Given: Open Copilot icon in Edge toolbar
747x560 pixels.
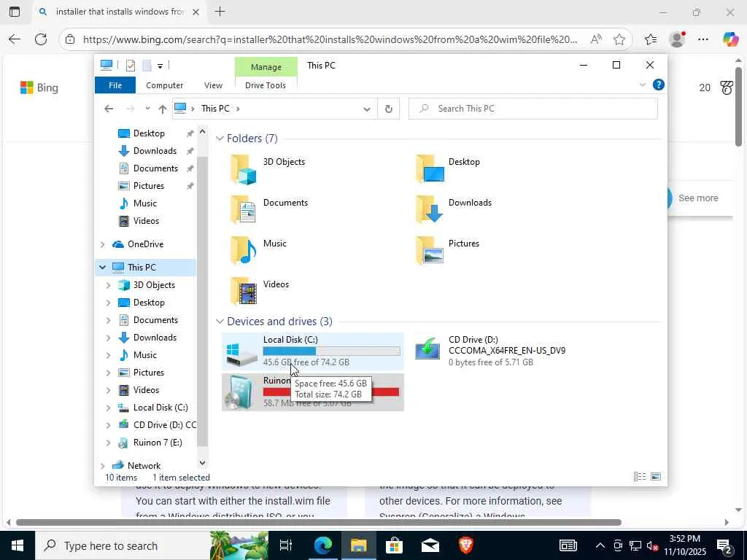Looking at the screenshot, I should point(730,39).
